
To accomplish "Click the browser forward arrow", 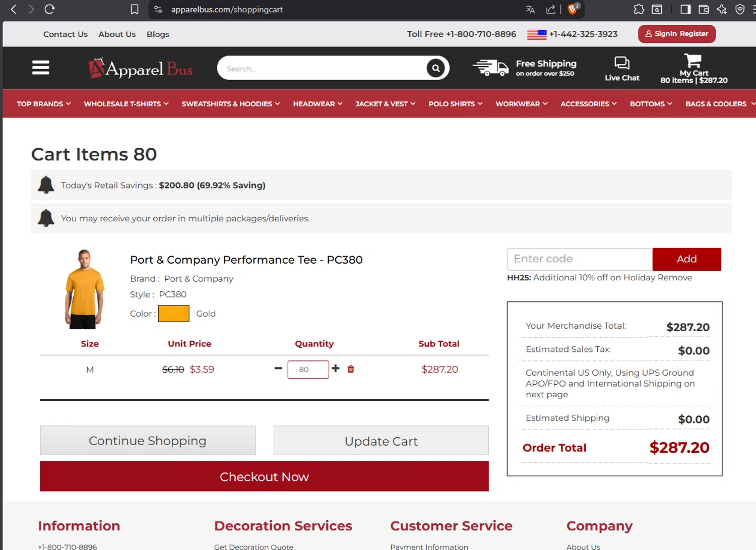I will pyautogui.click(x=31, y=9).
